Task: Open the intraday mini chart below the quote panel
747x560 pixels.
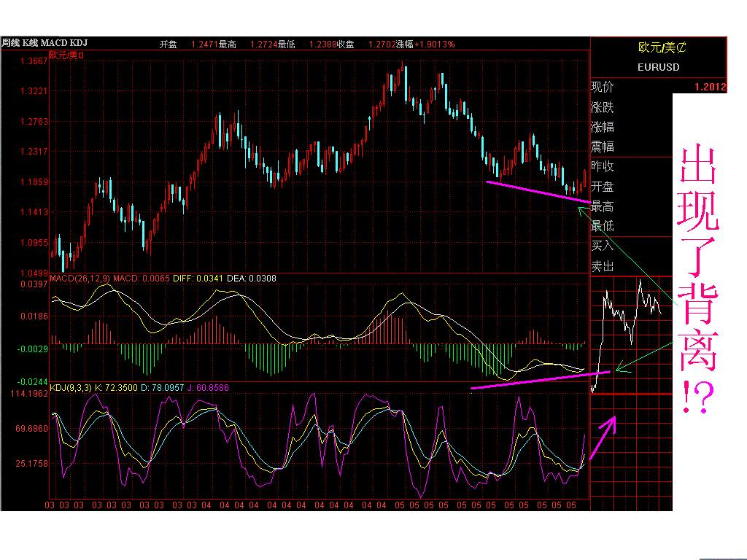Action: [631, 335]
